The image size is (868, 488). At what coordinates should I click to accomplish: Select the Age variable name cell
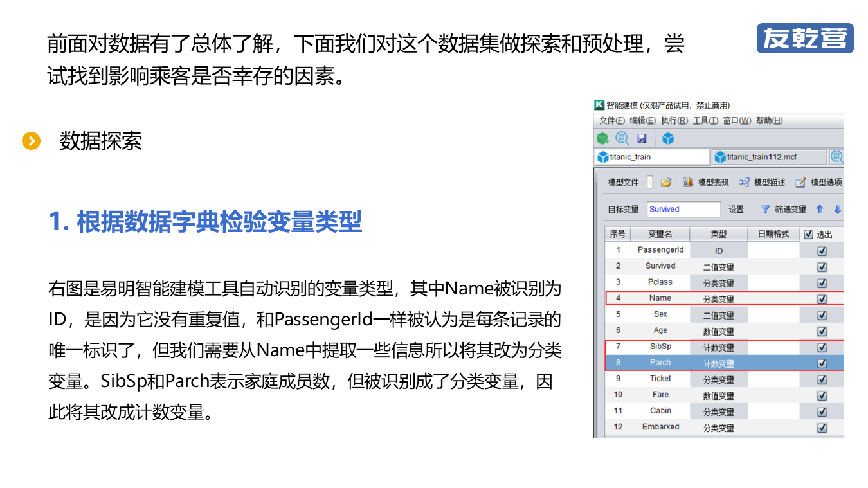point(660,330)
